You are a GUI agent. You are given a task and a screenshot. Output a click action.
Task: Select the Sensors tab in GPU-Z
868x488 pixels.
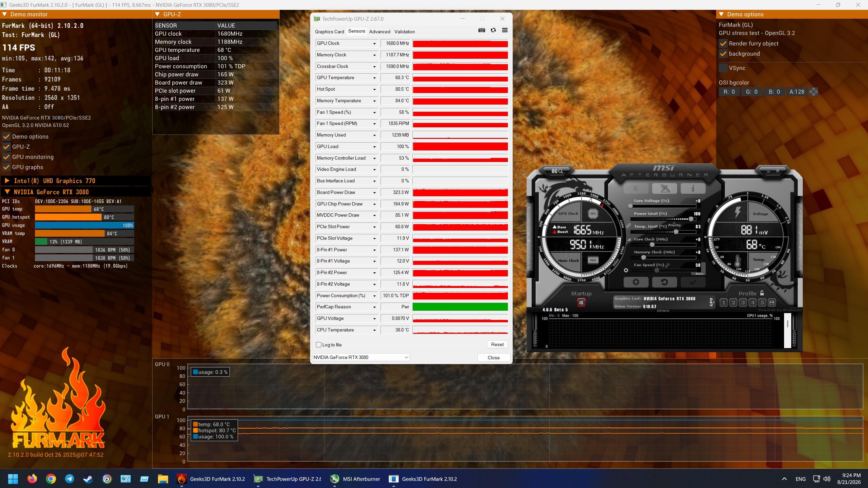pyautogui.click(x=356, y=31)
